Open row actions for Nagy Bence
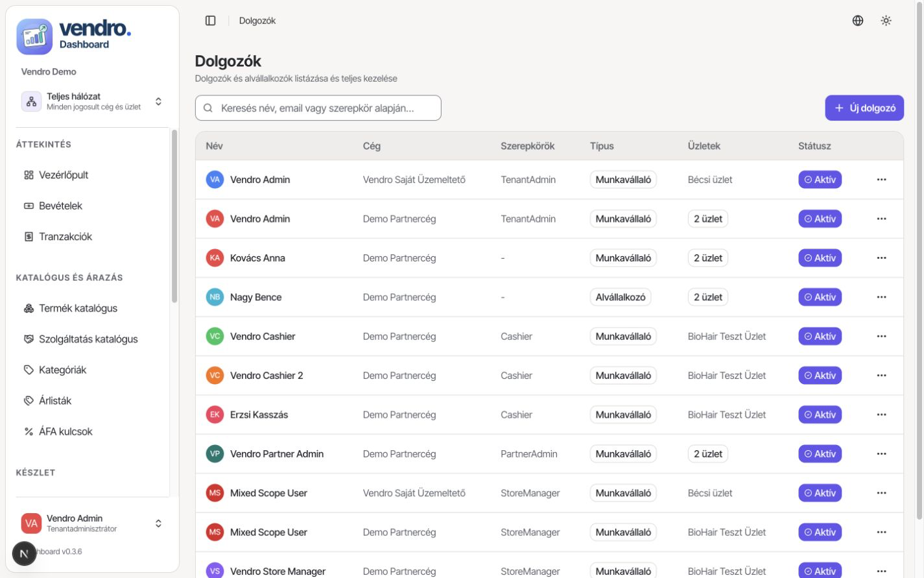This screenshot has height=578, width=924. pyautogui.click(x=881, y=297)
